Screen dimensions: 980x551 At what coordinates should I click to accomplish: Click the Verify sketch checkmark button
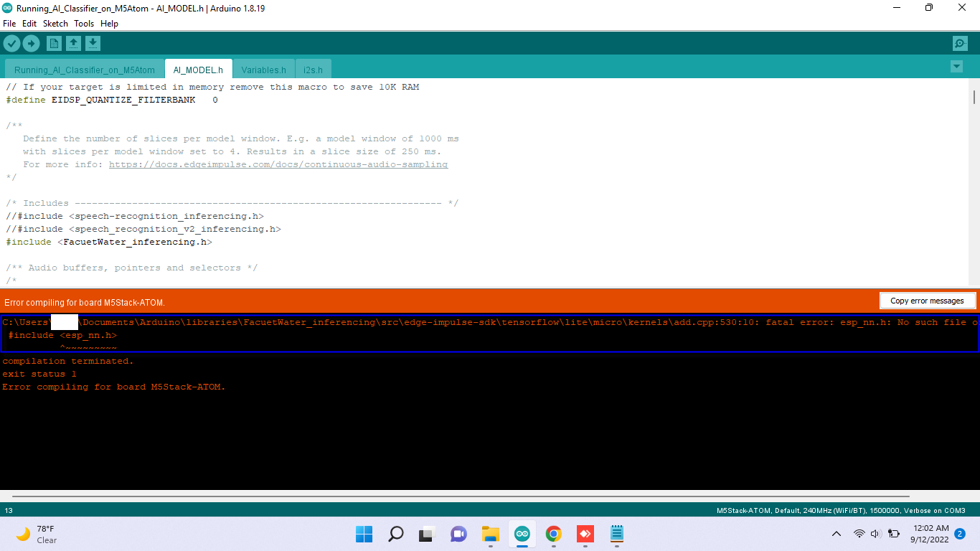(11, 44)
